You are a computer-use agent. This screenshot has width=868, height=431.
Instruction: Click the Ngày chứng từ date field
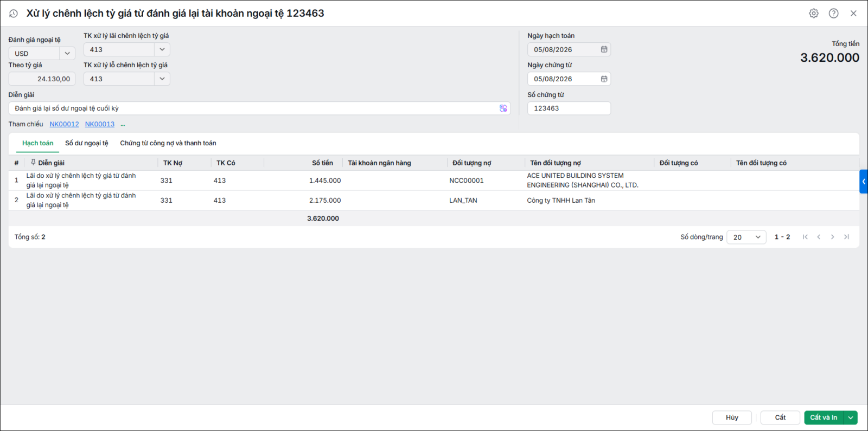pos(569,79)
